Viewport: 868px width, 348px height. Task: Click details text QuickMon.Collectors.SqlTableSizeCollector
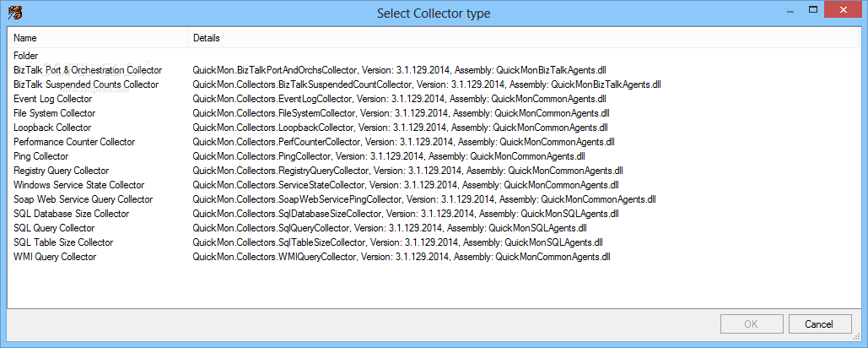click(279, 243)
